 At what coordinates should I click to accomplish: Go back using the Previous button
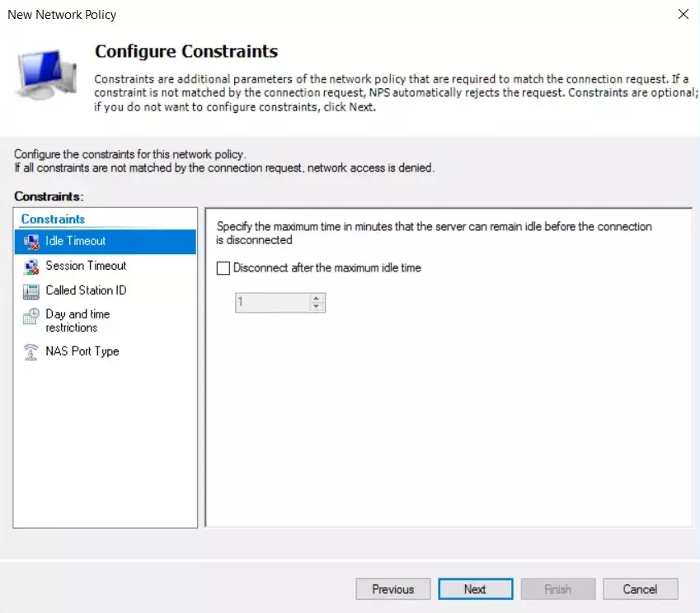(393, 589)
